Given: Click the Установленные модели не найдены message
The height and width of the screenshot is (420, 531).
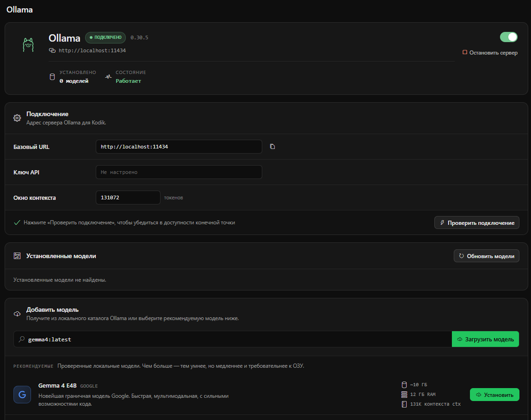Looking at the screenshot, I should click(x=60, y=280).
